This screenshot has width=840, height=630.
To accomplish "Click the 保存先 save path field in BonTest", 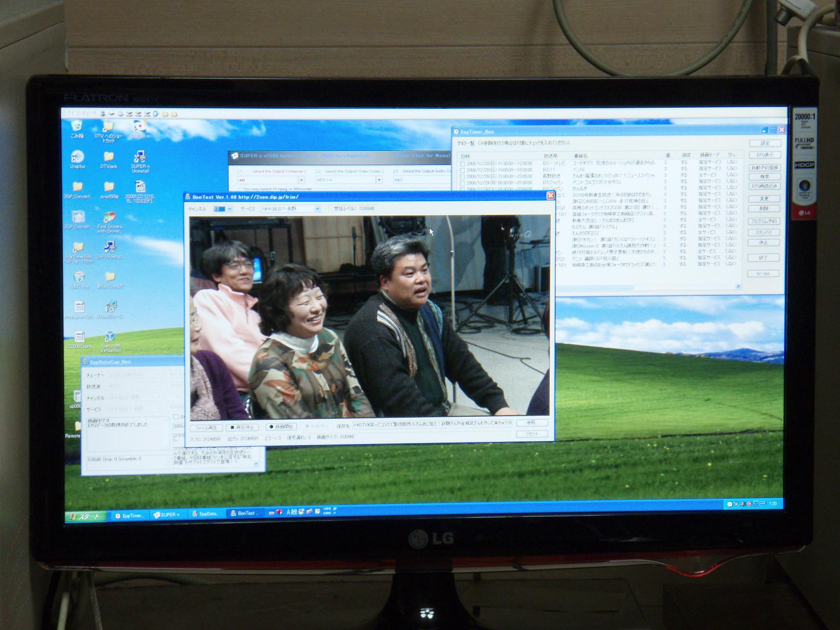I will 432,424.
